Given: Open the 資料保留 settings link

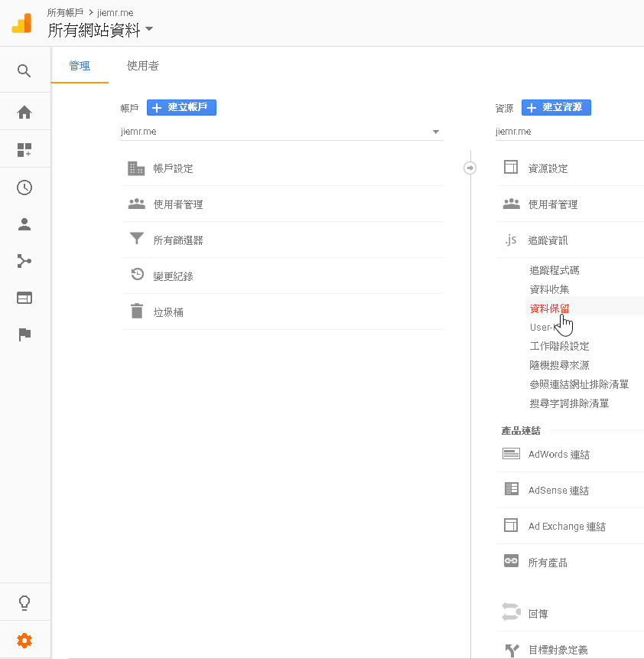Looking at the screenshot, I should 548,307.
